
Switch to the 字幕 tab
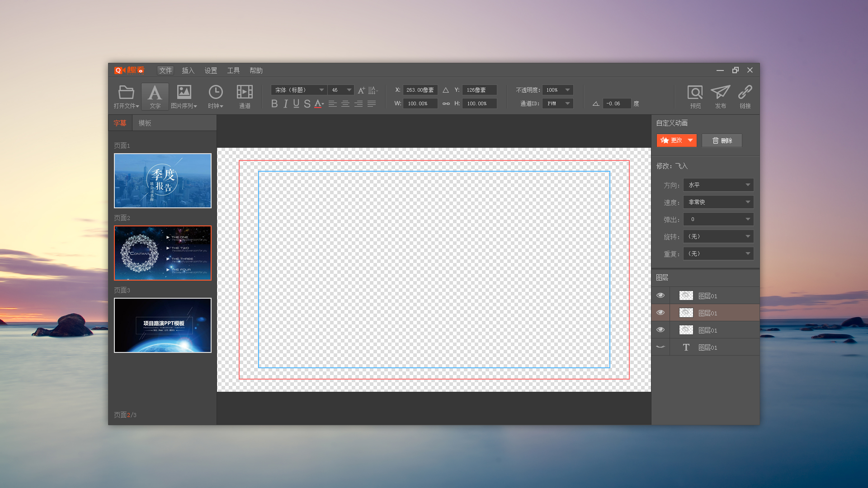click(x=120, y=123)
